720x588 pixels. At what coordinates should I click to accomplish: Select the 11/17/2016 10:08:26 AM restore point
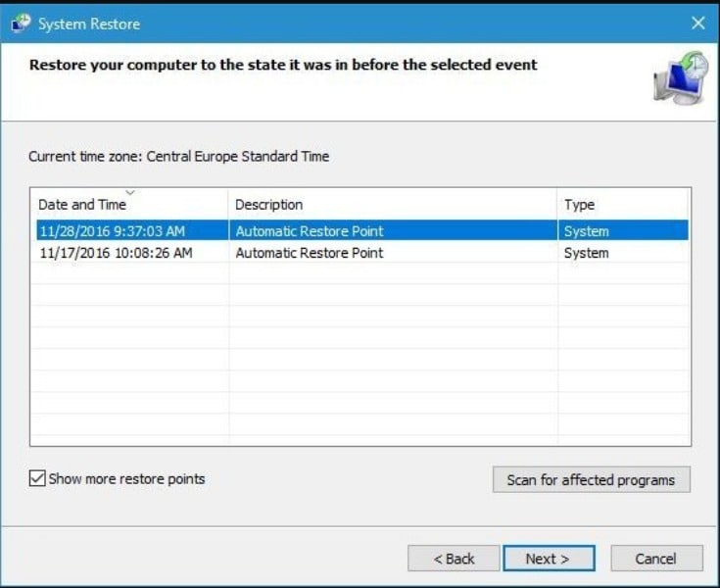(x=362, y=252)
